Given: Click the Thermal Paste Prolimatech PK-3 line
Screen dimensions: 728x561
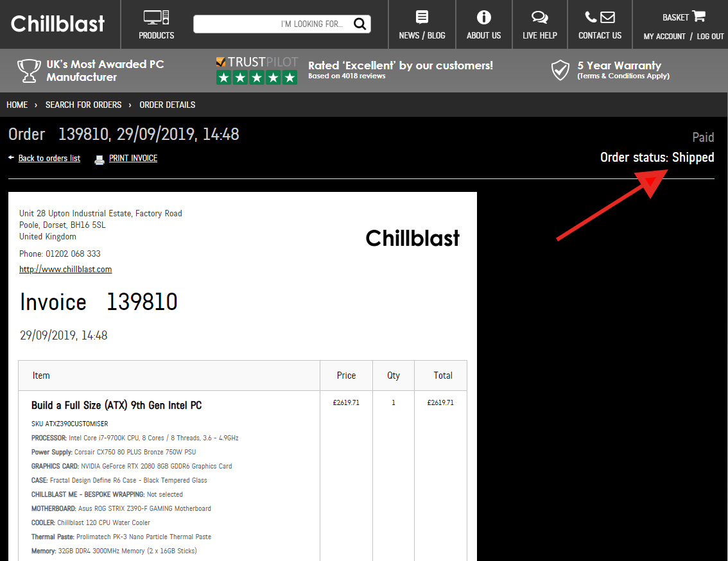Looking at the screenshot, I should (121, 537).
